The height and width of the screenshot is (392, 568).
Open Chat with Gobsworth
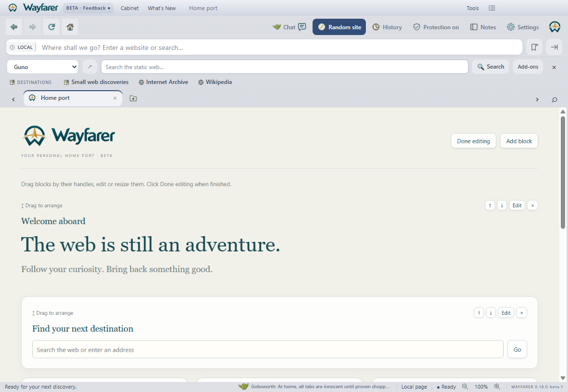290,27
